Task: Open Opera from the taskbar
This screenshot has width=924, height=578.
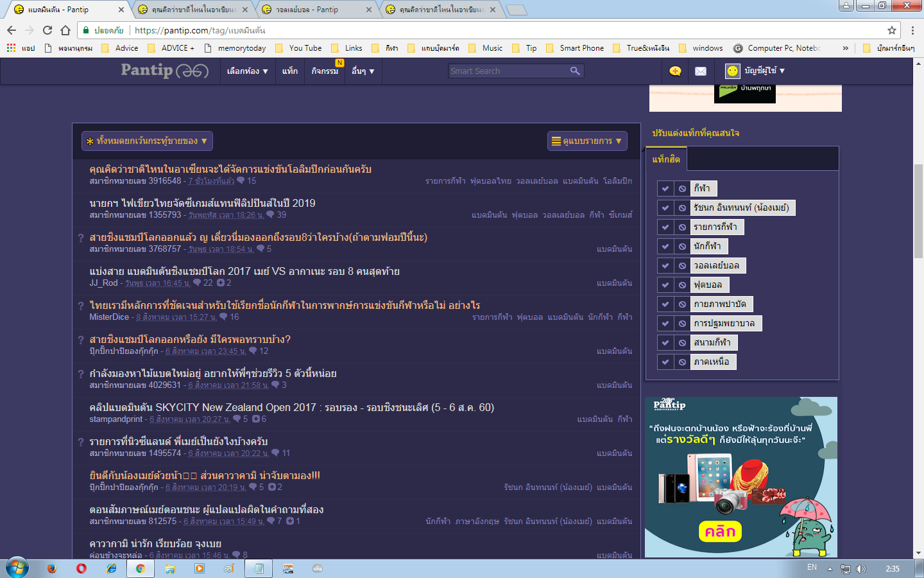Action: 81,568
